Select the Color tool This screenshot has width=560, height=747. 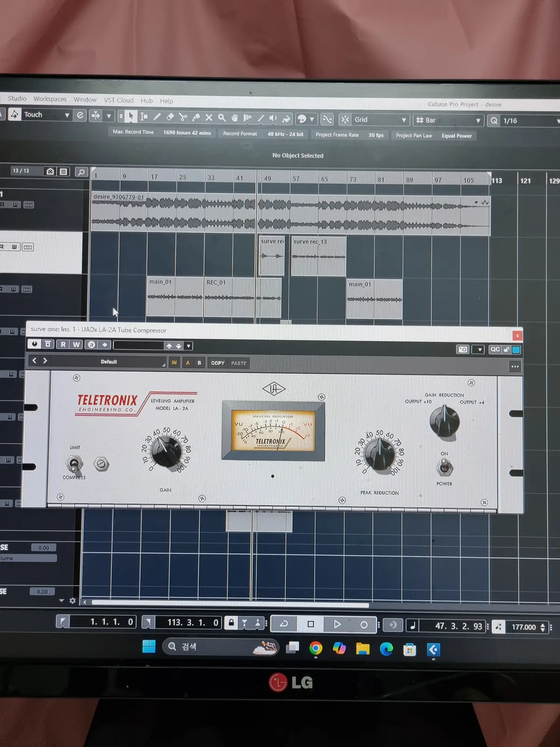(x=286, y=119)
